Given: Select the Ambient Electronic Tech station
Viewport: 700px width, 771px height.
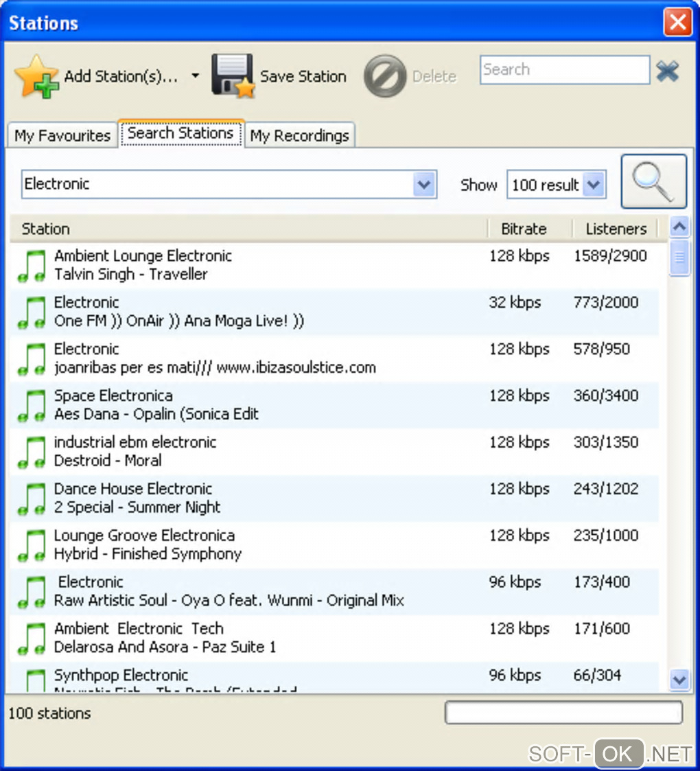Looking at the screenshot, I should coord(139,628).
